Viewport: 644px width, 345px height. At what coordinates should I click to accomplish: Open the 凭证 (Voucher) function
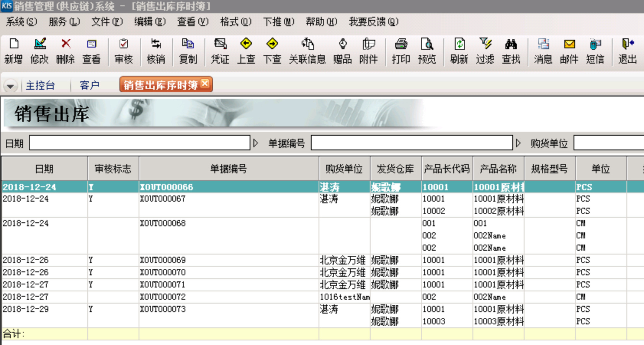tap(219, 51)
